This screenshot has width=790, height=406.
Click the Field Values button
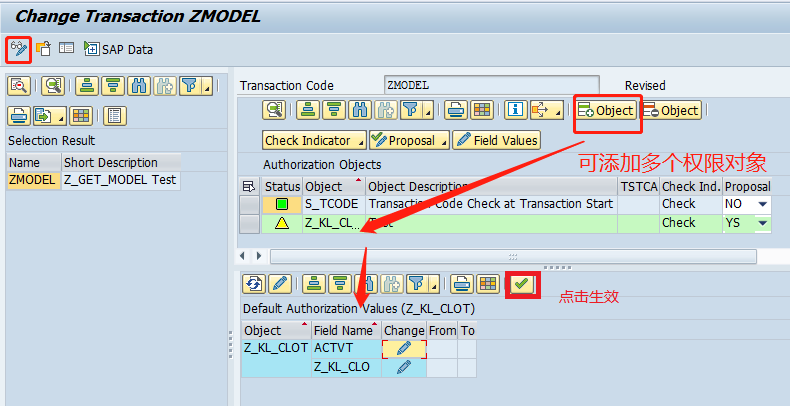click(497, 140)
